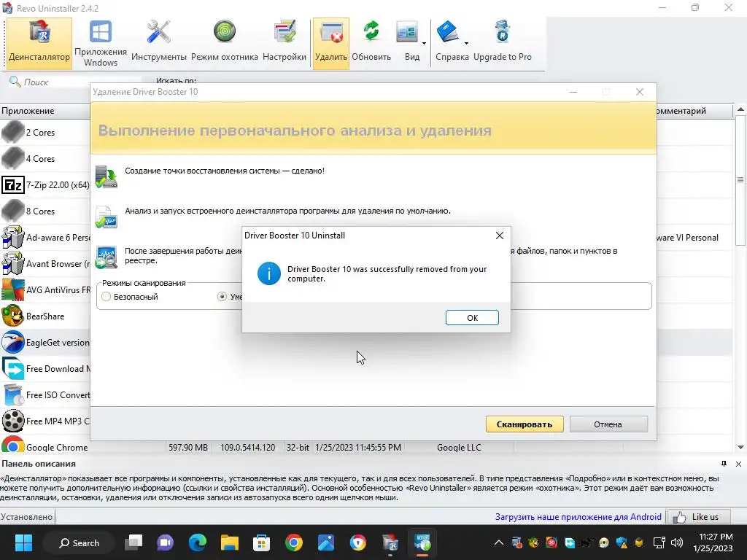Select the 7-Zip 22.00 (x64) entry
Viewport: 747px width, 560px height.
click(45, 184)
